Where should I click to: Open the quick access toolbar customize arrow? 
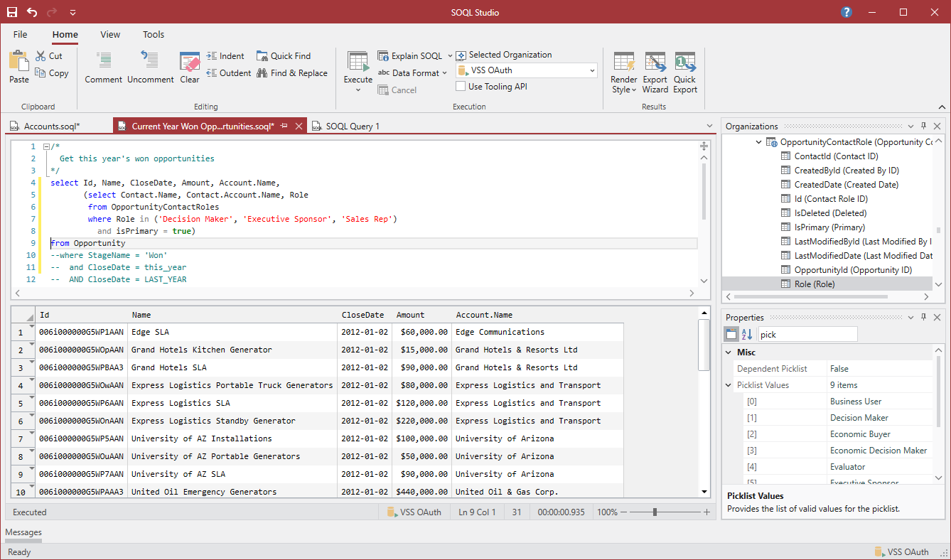point(72,13)
